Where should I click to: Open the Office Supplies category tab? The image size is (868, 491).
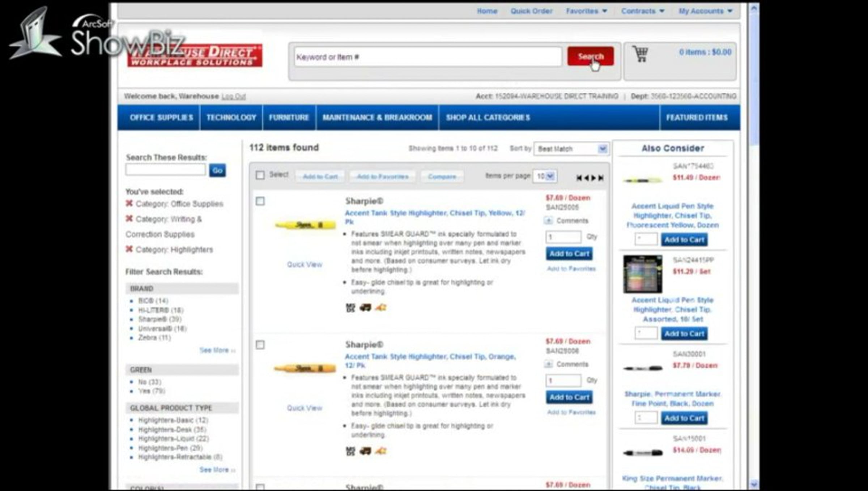point(161,118)
